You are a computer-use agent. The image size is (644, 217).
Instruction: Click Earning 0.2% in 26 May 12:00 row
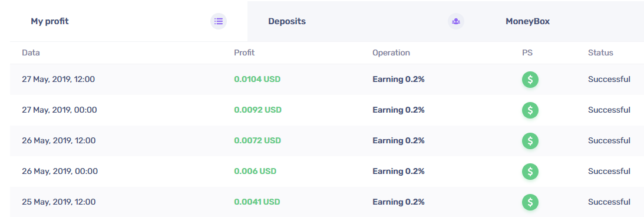[398, 140]
